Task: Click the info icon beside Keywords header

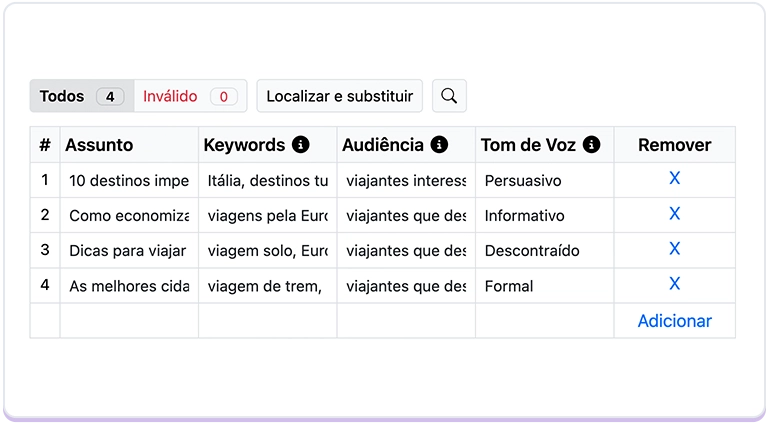Action: [x=301, y=145]
